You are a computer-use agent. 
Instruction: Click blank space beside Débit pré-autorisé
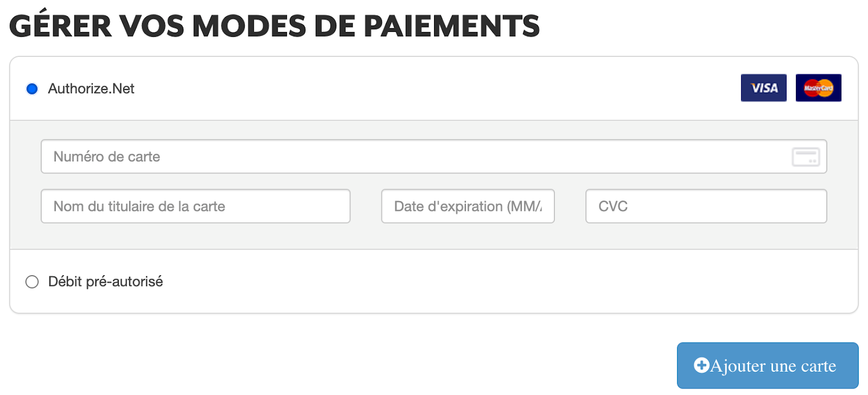click(x=510, y=282)
